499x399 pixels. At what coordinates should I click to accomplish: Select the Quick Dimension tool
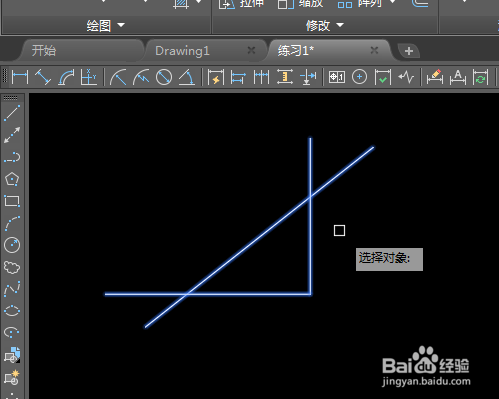tap(216, 77)
